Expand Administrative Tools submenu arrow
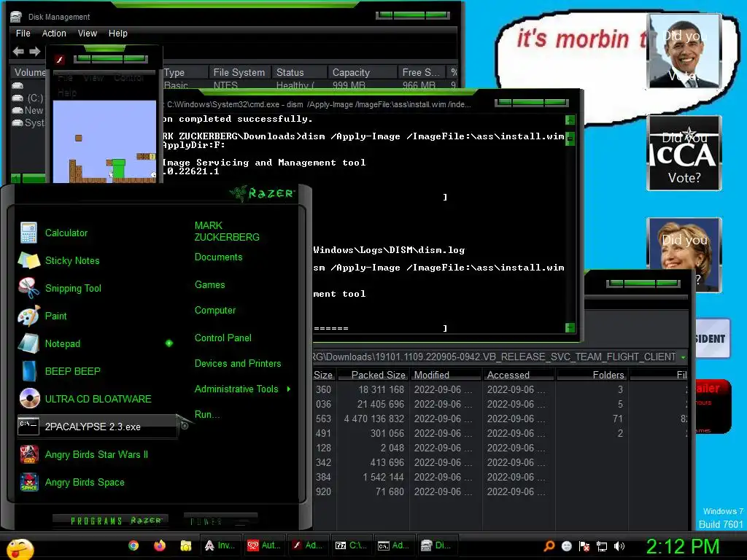Screen dimensions: 747x560 289,389
